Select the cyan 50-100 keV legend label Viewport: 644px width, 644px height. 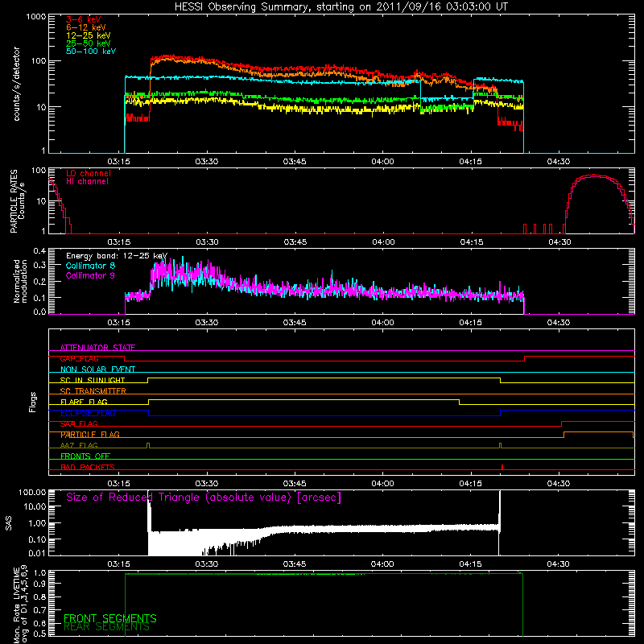(91, 52)
